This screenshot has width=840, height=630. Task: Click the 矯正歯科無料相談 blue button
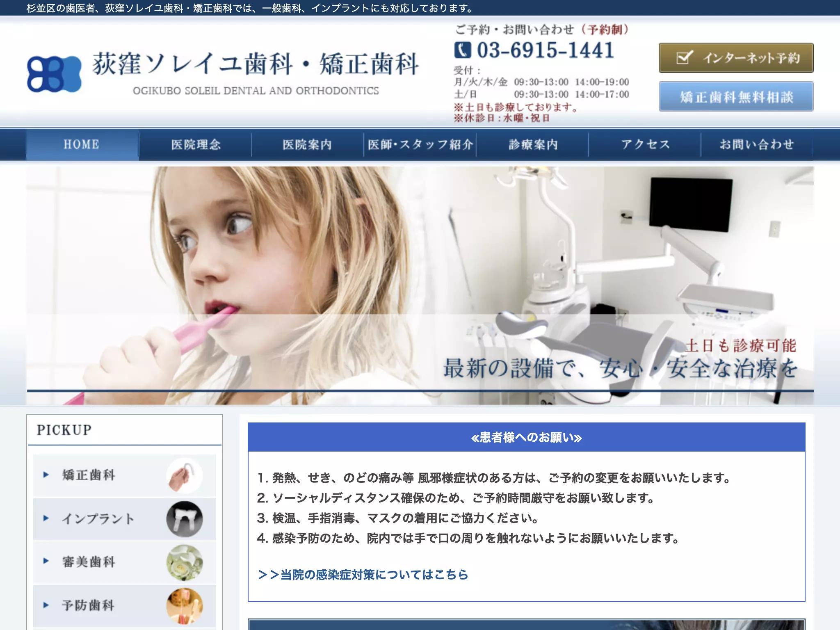tap(736, 96)
